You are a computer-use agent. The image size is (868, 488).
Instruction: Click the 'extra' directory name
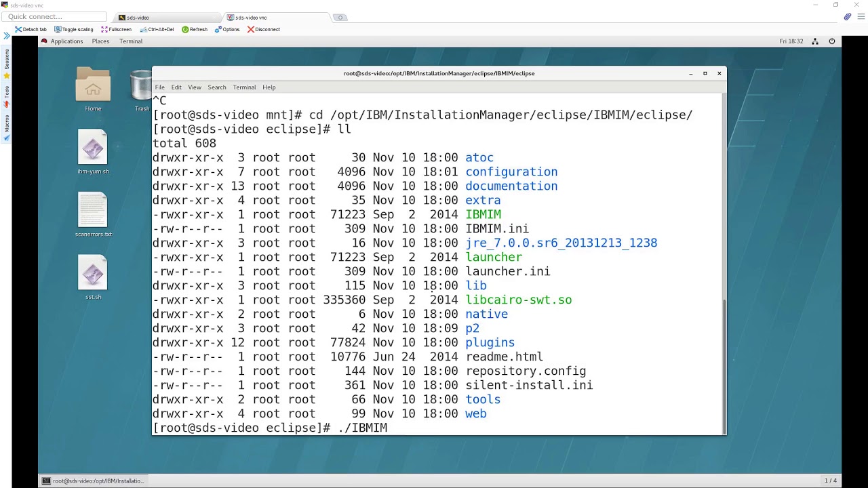coord(483,201)
